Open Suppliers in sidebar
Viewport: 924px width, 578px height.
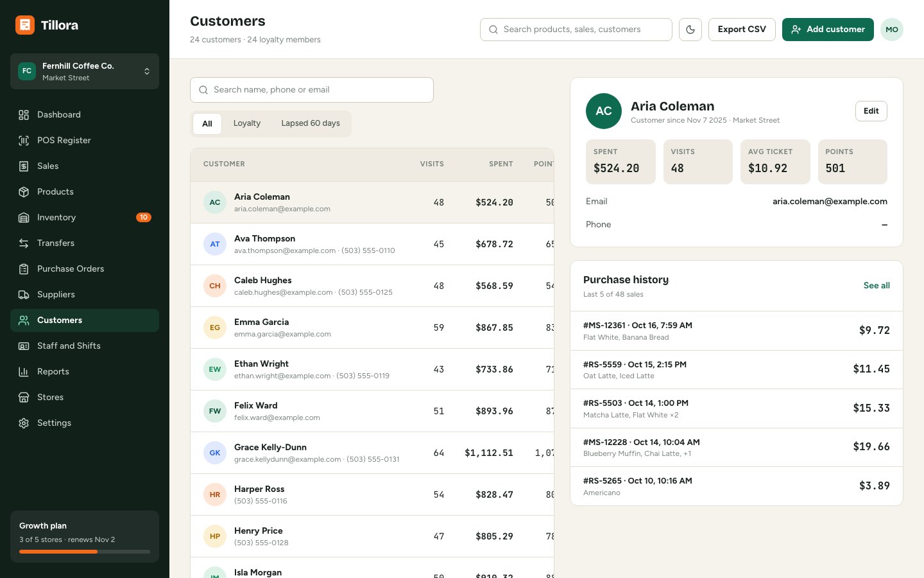pos(85,295)
